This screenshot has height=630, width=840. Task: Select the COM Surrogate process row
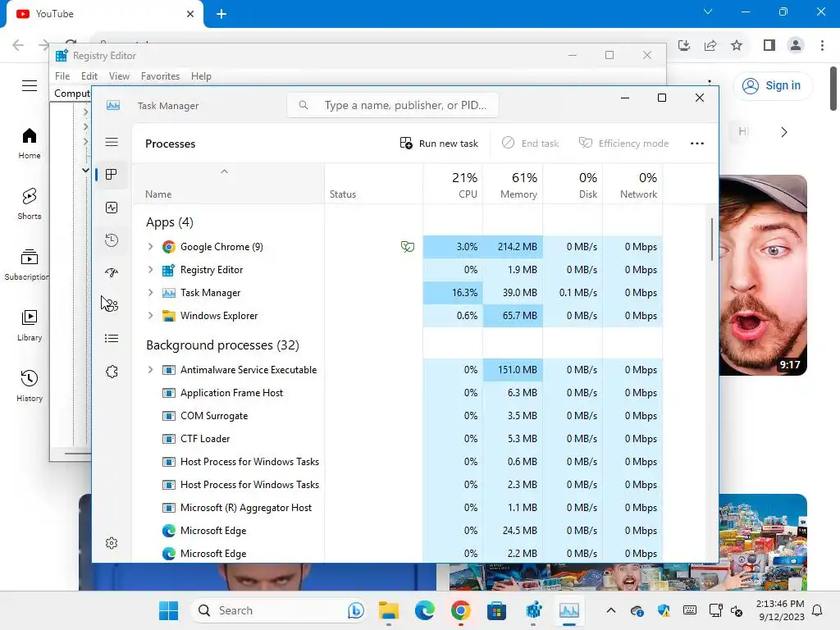tap(397, 416)
